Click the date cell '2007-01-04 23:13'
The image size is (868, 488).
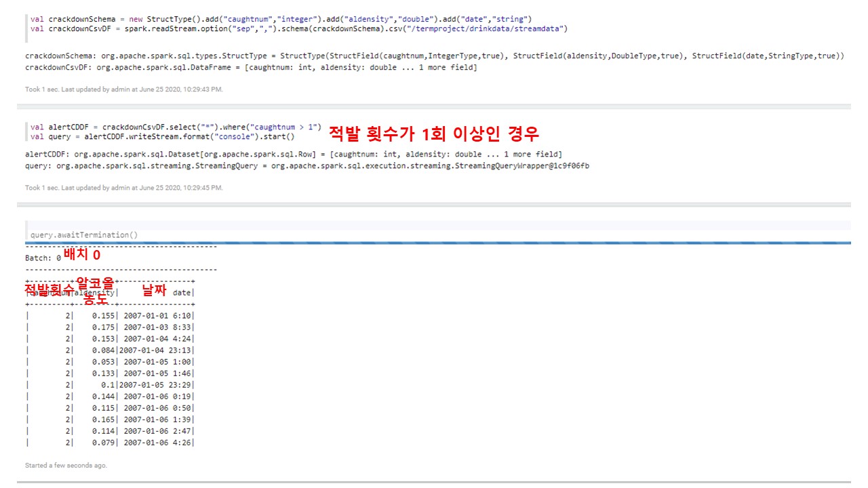[x=155, y=350]
